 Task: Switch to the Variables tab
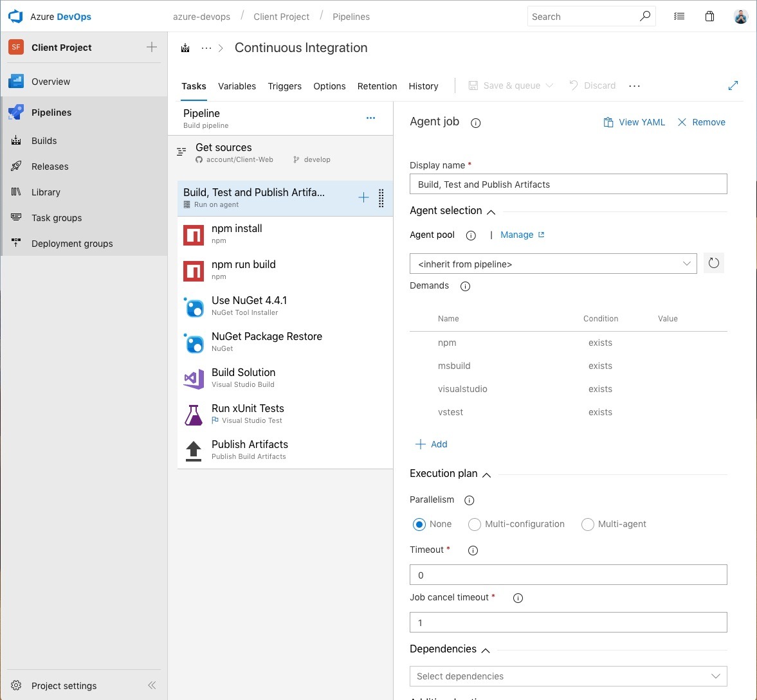click(237, 86)
